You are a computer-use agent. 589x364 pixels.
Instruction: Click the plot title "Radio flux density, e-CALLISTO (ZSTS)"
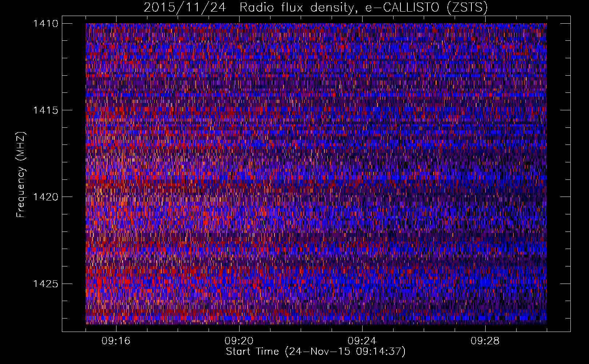(x=363, y=8)
